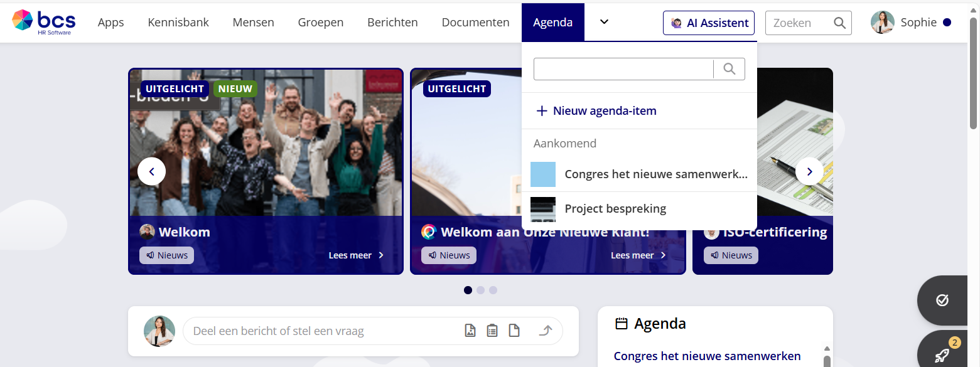
Task: Launch the AI Assistent
Action: pyautogui.click(x=709, y=23)
